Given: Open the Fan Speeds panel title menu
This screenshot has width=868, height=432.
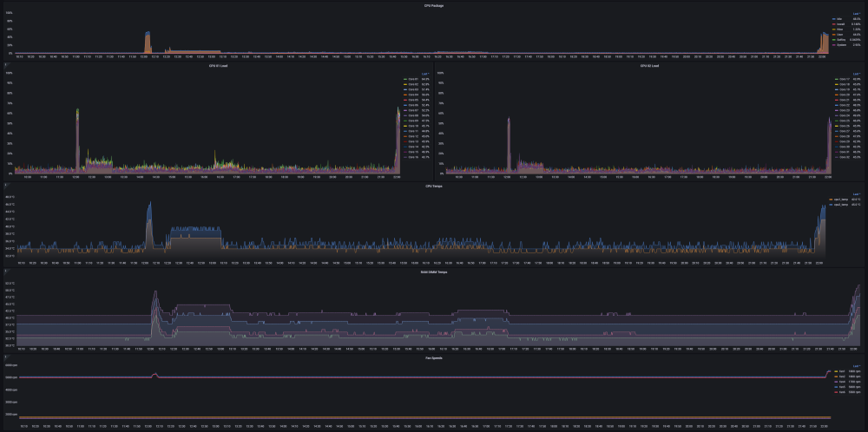Looking at the screenshot, I should (x=434, y=358).
